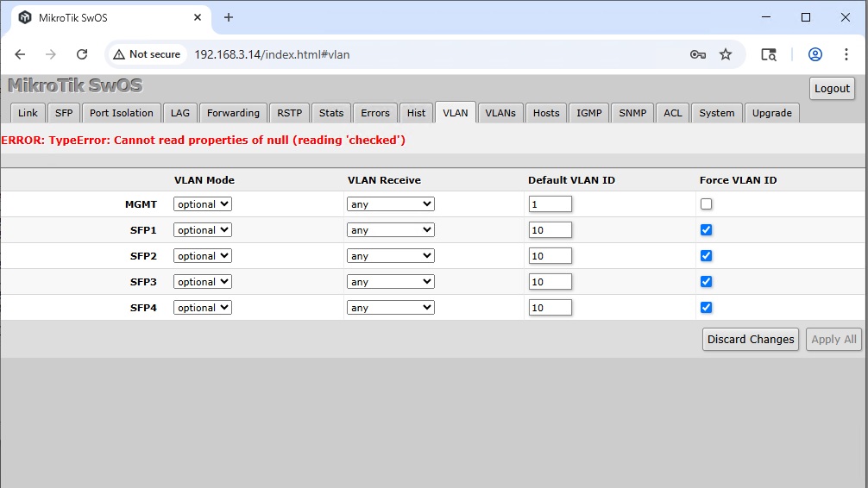Open the Chrome three-dot menu

pyautogui.click(x=846, y=54)
